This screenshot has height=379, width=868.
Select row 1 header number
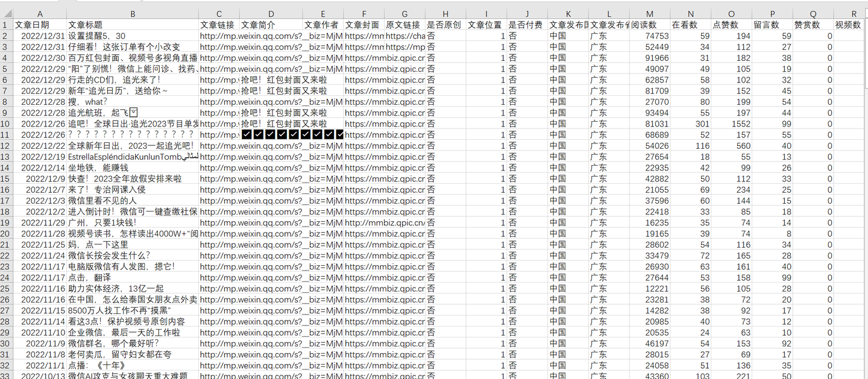[x=7, y=25]
